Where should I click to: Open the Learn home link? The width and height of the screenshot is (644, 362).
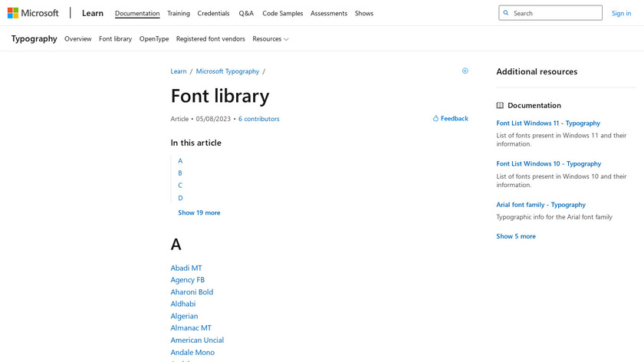click(x=93, y=13)
